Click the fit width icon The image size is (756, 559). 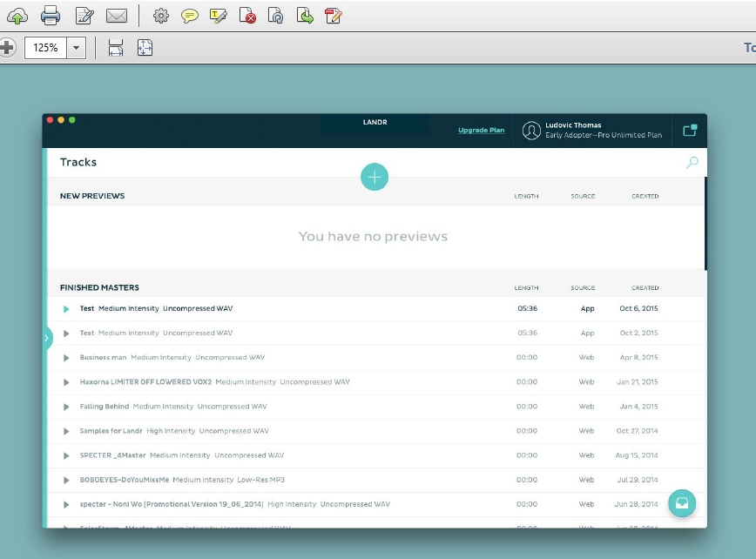[x=116, y=48]
